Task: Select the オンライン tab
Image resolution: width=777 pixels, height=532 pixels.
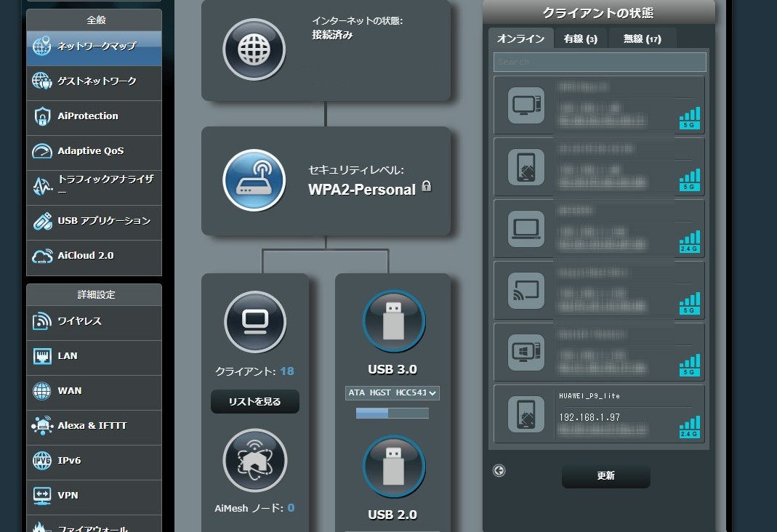Action: click(521, 39)
